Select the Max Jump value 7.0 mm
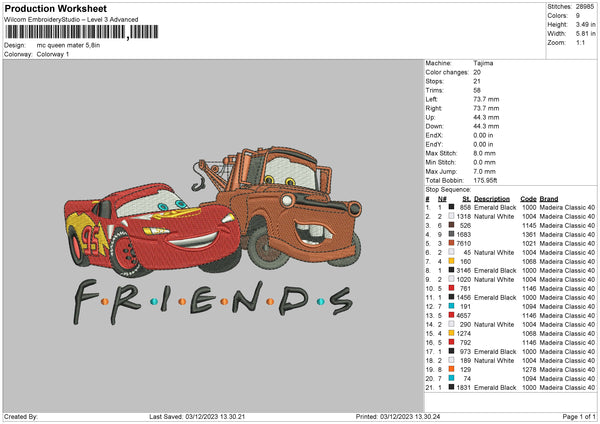Viewport: 600px width, 424px height. pyautogui.click(x=484, y=171)
